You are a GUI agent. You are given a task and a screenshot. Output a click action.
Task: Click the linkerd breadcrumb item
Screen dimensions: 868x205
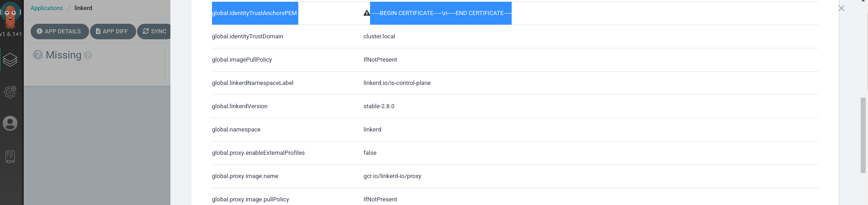pyautogui.click(x=83, y=8)
